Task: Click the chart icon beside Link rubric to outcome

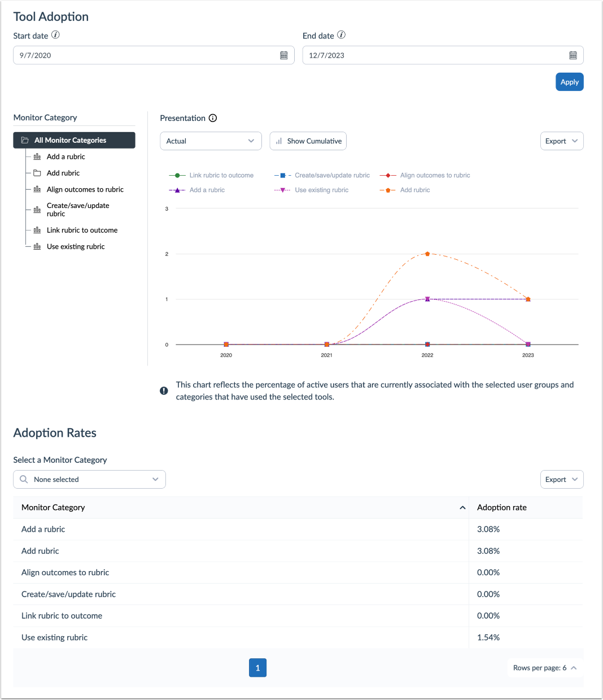Action: tap(37, 229)
